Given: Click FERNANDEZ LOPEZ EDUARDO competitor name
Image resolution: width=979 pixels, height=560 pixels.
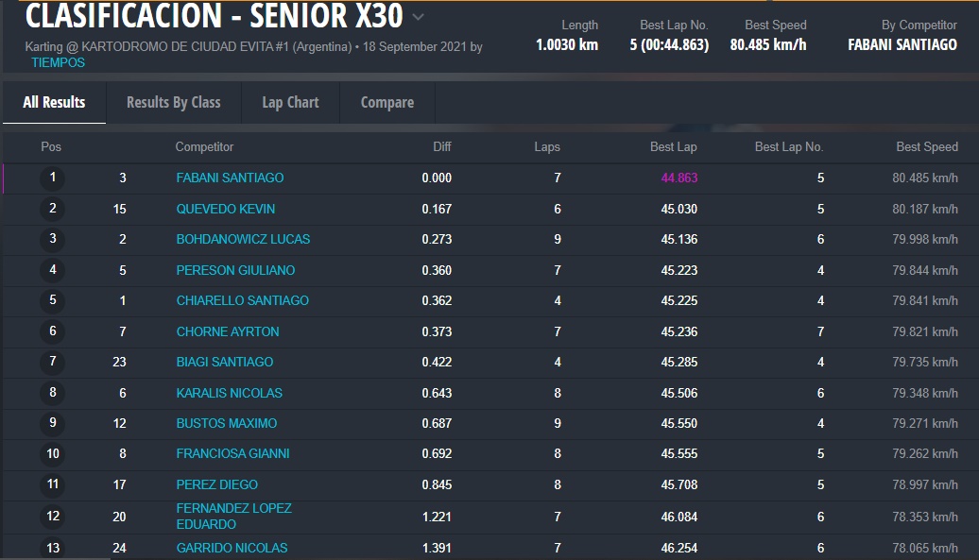Looking at the screenshot, I should [233, 516].
